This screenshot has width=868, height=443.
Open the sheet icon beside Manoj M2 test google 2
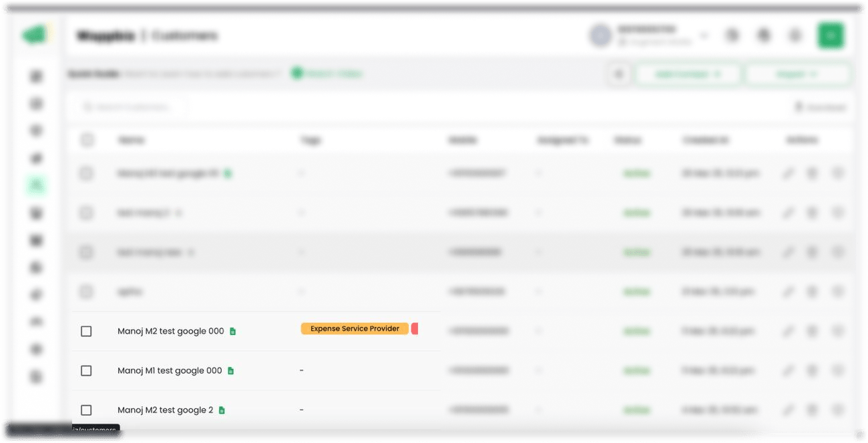click(x=222, y=410)
